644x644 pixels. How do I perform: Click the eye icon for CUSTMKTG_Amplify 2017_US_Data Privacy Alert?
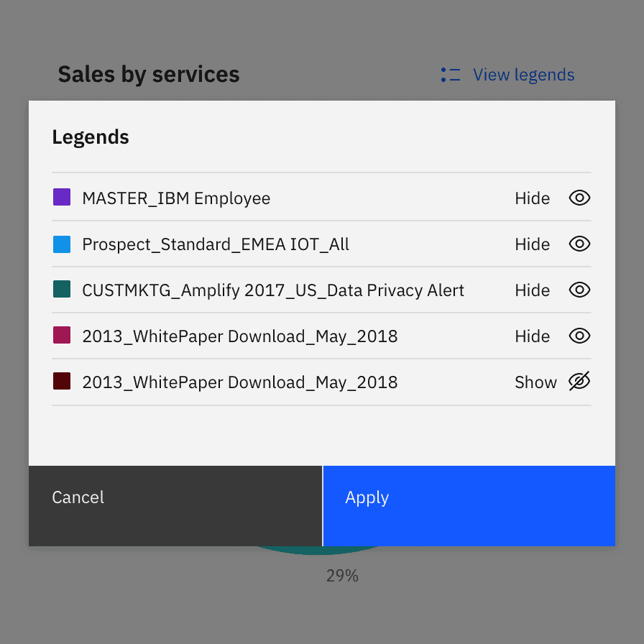[579, 290]
